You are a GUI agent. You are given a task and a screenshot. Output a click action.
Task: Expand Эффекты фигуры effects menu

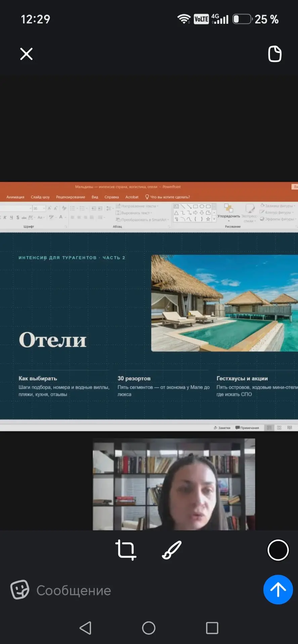278,219
